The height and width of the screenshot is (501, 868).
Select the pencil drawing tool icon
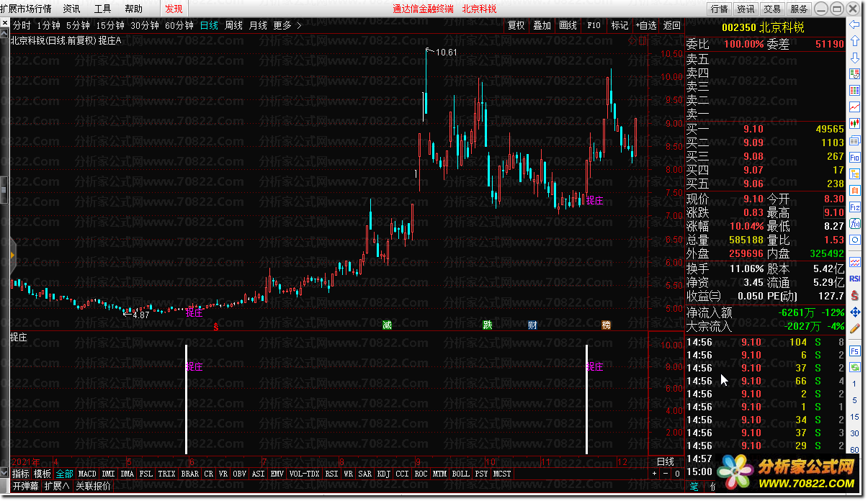pyautogui.click(x=854, y=328)
